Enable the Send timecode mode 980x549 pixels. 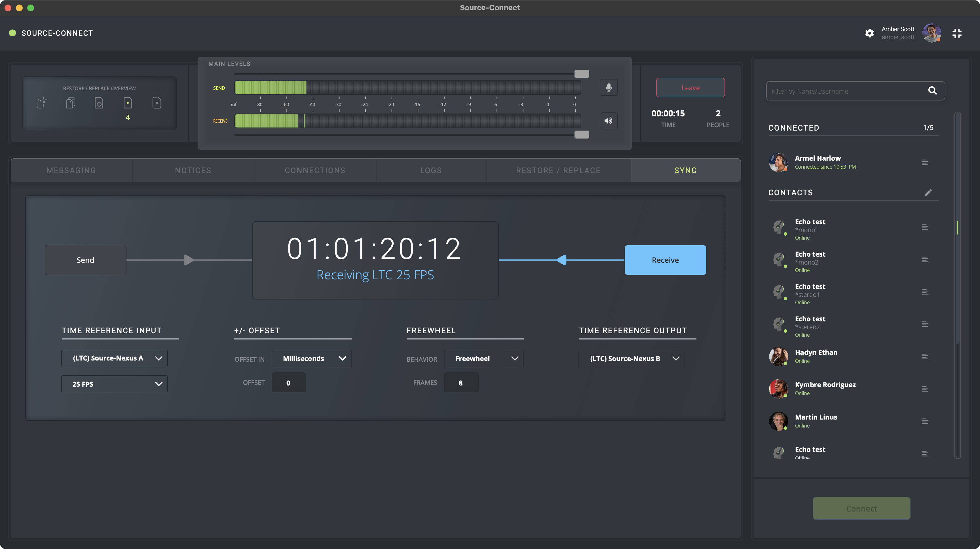(85, 260)
